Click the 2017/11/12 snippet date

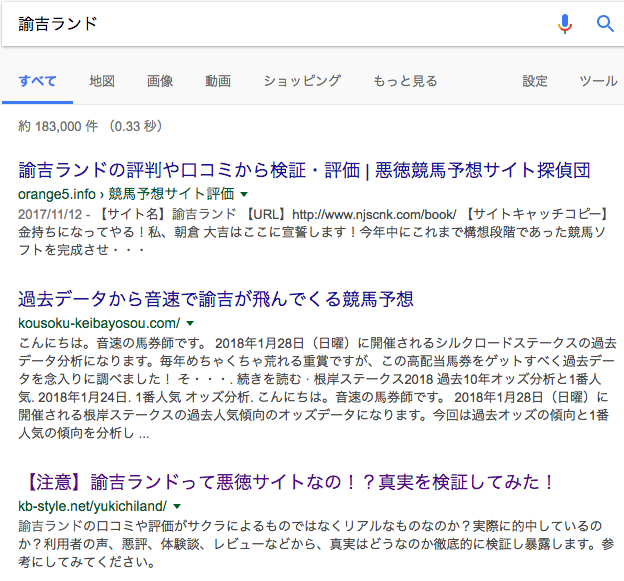tap(50, 214)
